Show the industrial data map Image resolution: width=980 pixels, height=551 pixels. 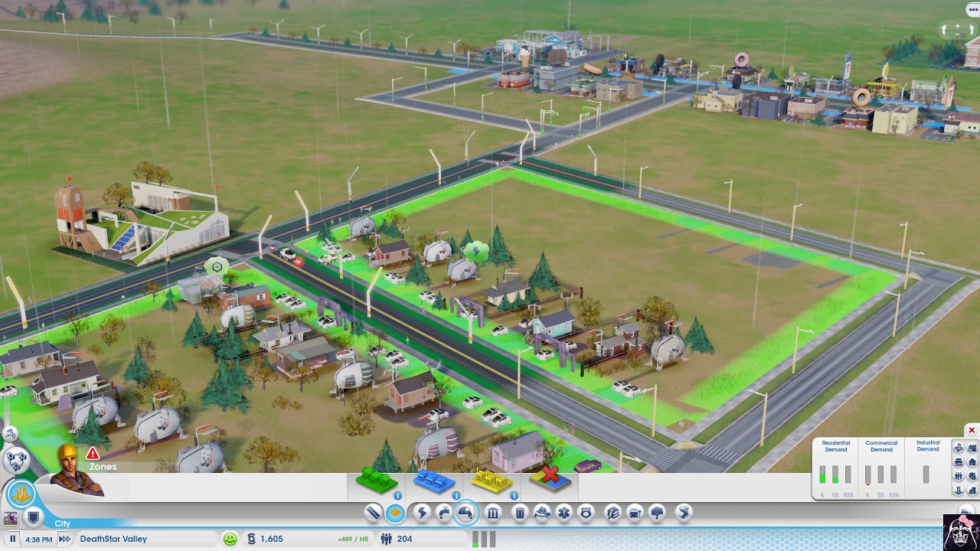[972, 448]
